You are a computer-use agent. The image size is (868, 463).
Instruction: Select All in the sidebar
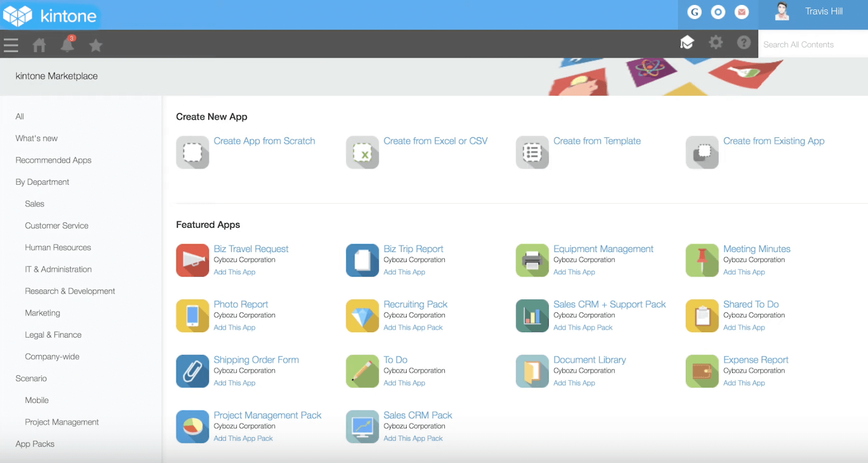pyautogui.click(x=20, y=116)
